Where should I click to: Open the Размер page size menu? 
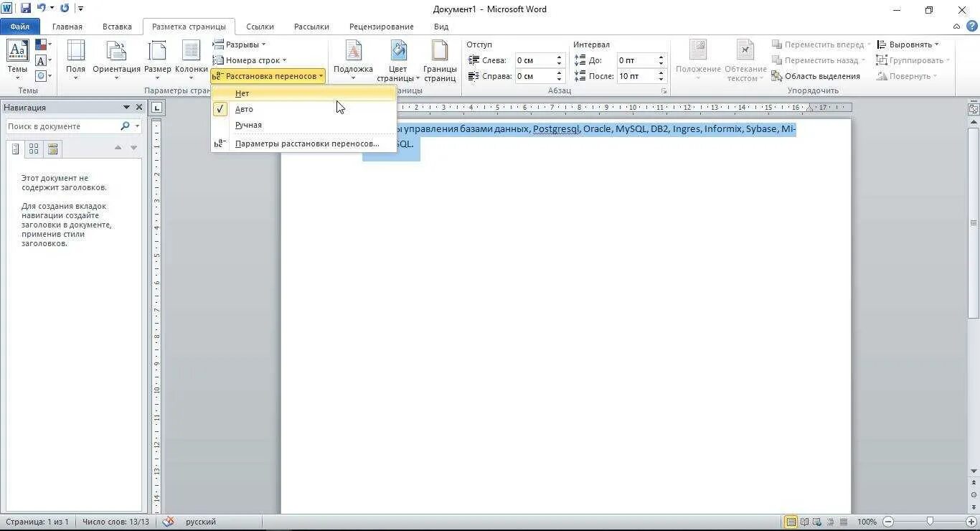tap(157, 60)
